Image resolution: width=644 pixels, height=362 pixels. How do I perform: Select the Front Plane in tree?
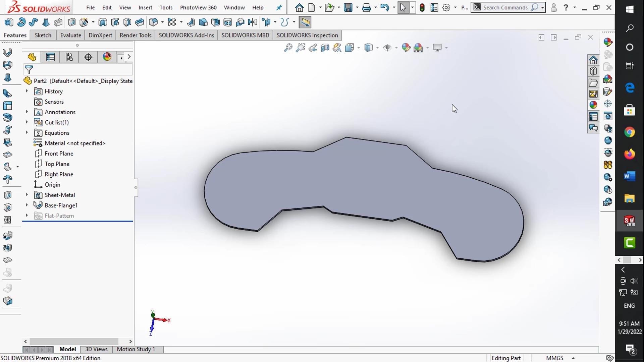(x=59, y=154)
